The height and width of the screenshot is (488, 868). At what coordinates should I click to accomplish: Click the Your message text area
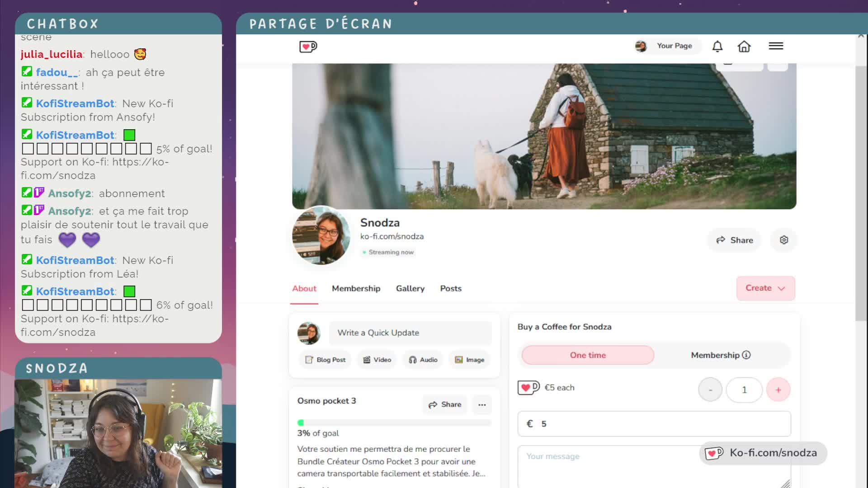click(x=654, y=467)
